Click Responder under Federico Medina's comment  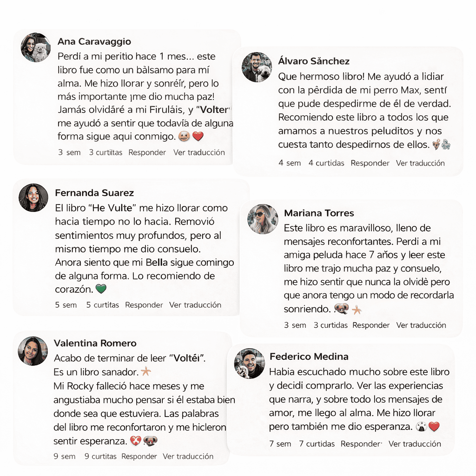tap(361, 444)
